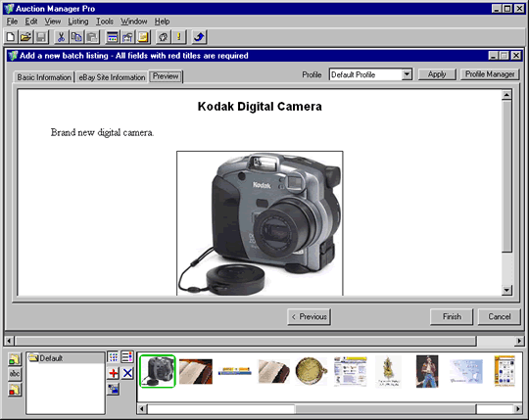The image size is (529, 420).
Task: Open the Window menu
Action: coord(134,22)
